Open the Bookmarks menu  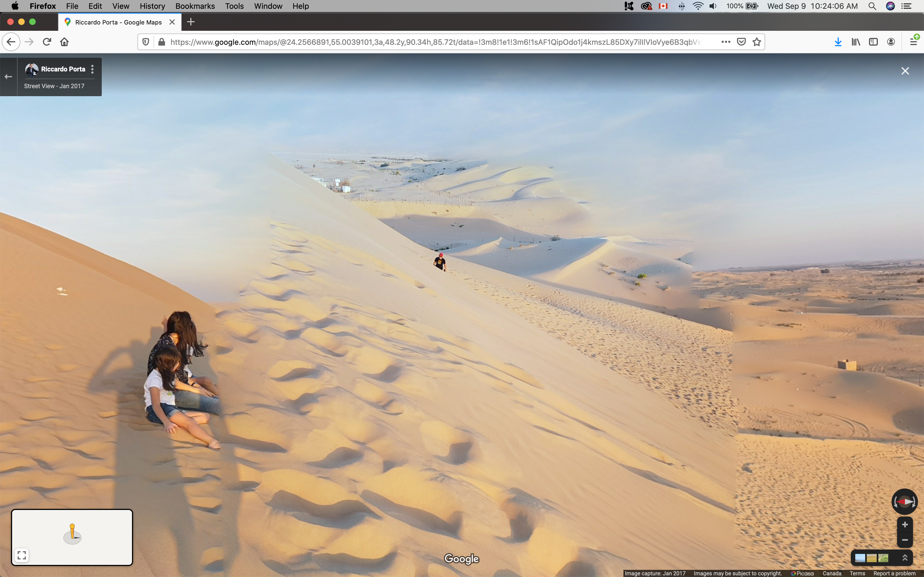coord(195,6)
